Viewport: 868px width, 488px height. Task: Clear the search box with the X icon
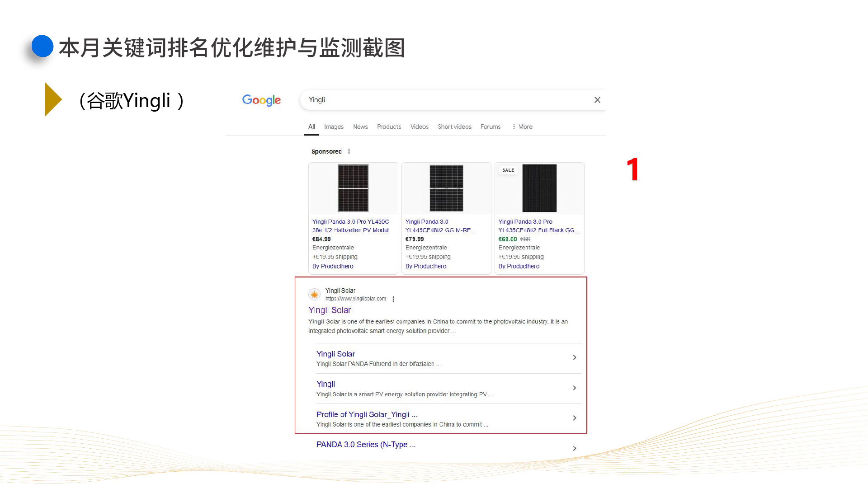[x=597, y=100]
